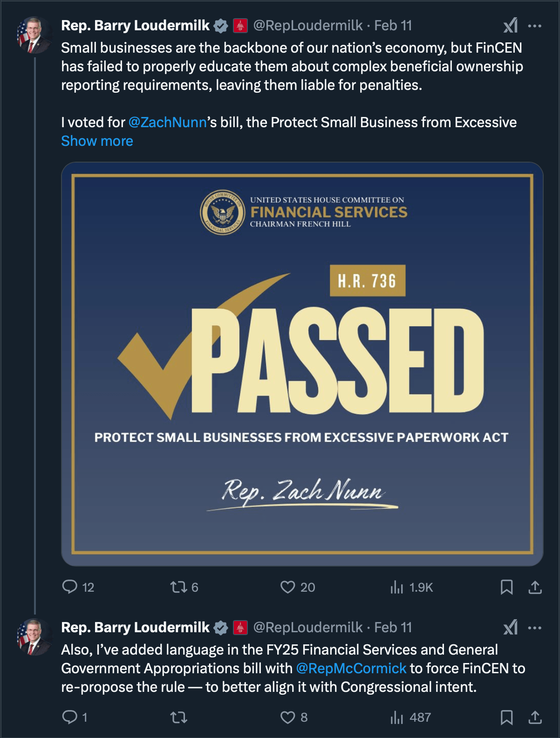Open the H.R. 736 PASSED image
This screenshot has width=560, height=738.
pos(302,363)
